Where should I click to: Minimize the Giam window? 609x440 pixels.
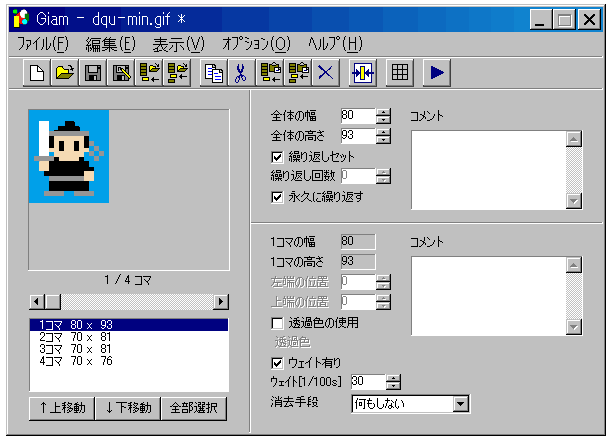[x=541, y=19]
